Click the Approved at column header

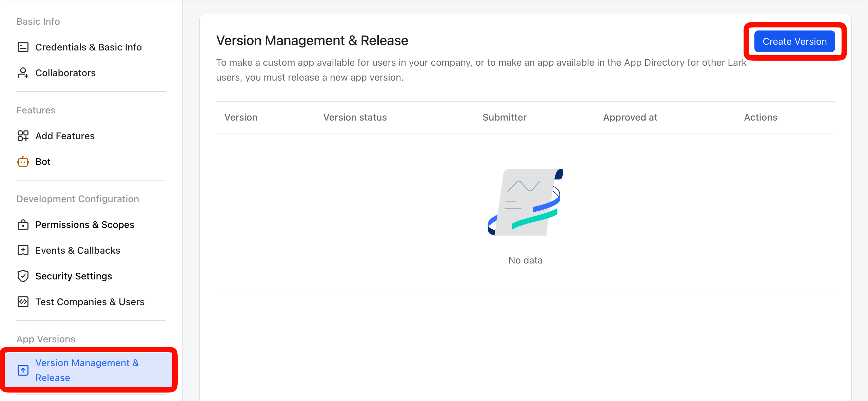tap(630, 117)
